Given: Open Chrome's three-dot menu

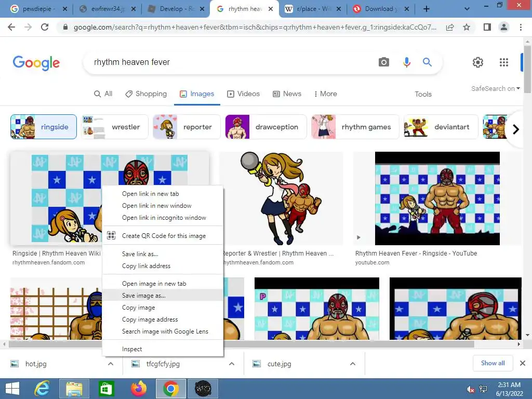Looking at the screenshot, I should coord(521,27).
